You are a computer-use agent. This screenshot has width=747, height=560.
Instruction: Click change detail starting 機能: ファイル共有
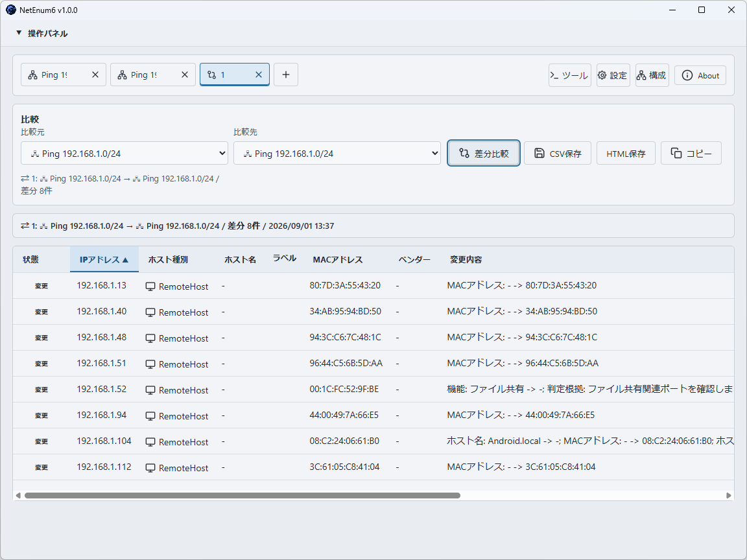coord(590,389)
